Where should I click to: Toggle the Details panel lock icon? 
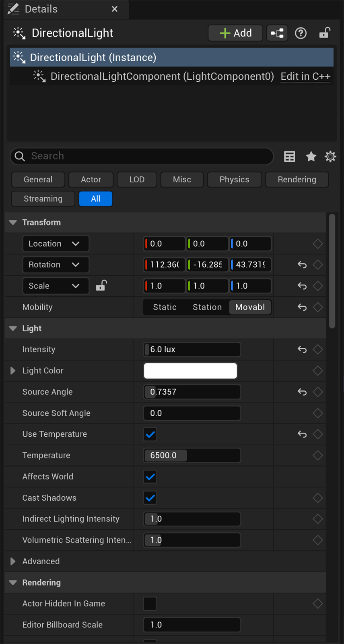coord(324,33)
